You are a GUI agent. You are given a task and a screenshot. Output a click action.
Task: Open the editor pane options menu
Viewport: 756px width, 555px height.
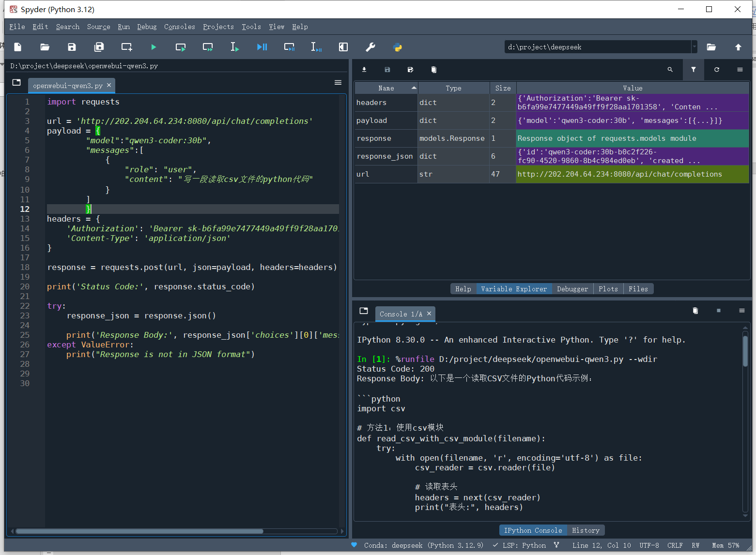338,83
